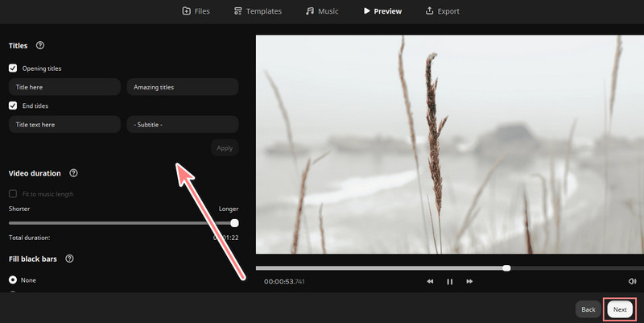Go to the Music tab

(322, 11)
